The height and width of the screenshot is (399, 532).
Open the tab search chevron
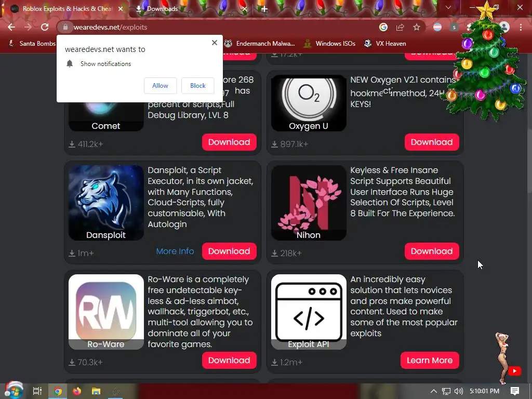pos(448,7)
